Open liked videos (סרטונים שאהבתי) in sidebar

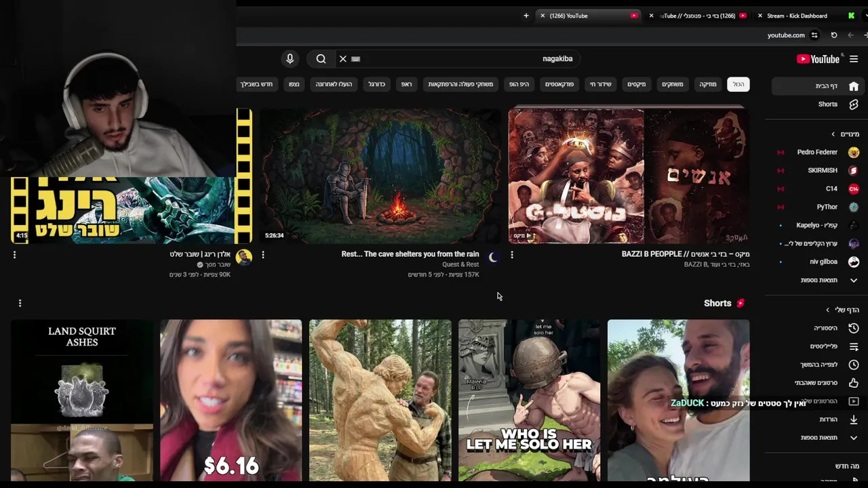[x=817, y=383]
